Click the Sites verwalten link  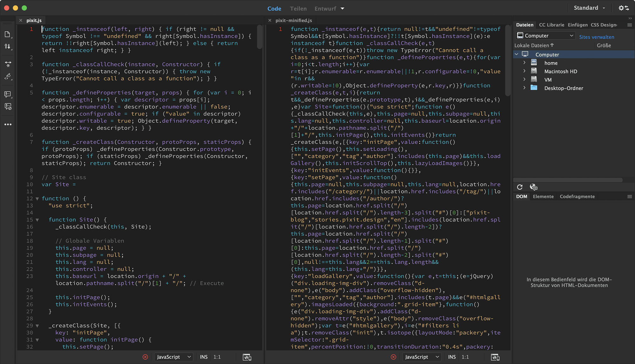tap(596, 37)
